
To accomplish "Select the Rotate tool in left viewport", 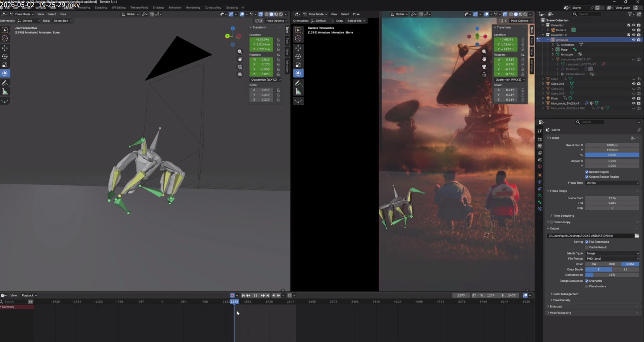I will (x=5, y=56).
